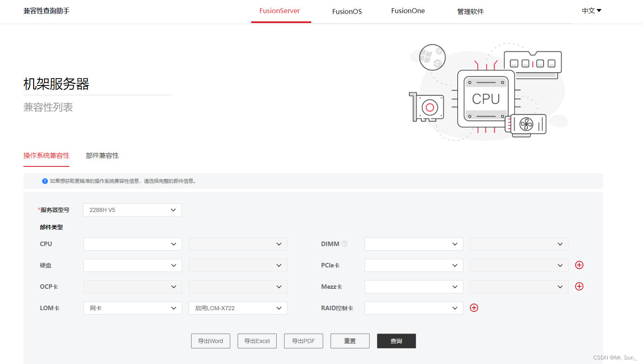Expand the second 硬盘 dropdown
This screenshot has height=364, width=643.
pyautogui.click(x=238, y=265)
